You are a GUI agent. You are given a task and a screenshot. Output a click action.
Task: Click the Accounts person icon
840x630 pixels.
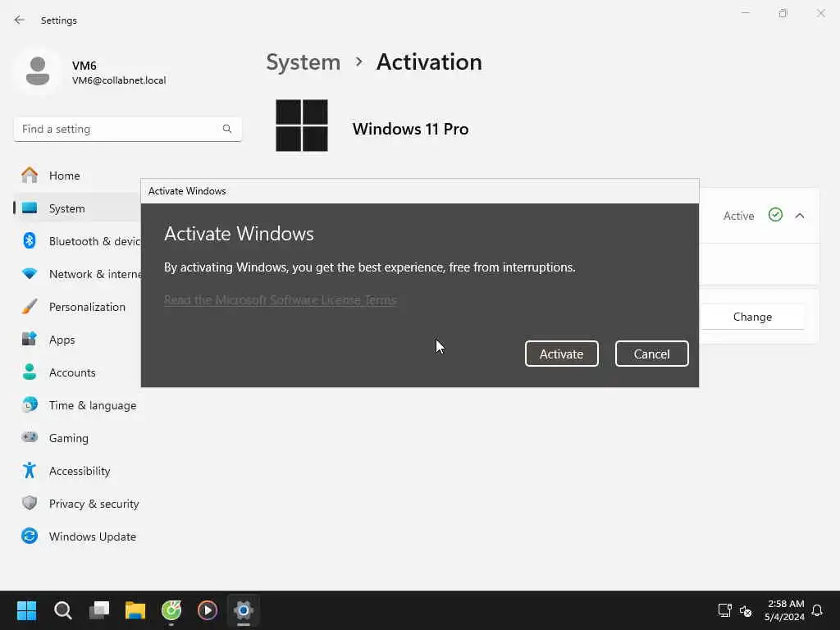pyautogui.click(x=30, y=372)
